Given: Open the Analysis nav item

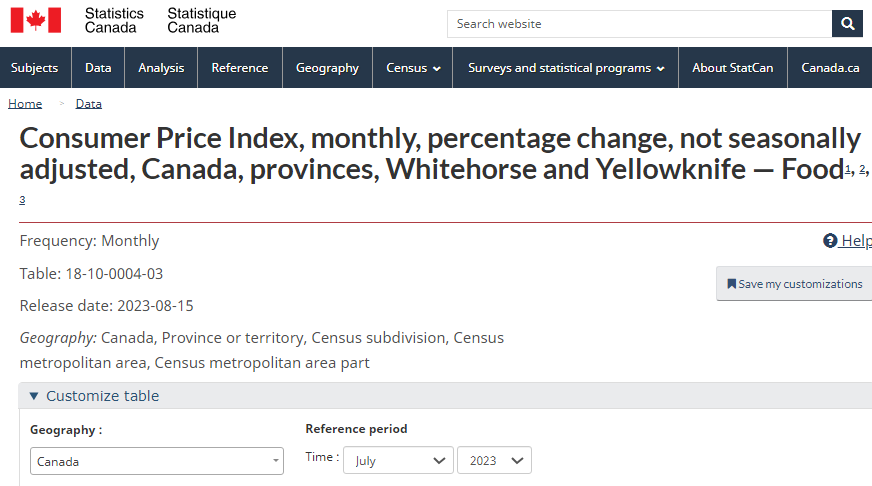Looking at the screenshot, I should tap(161, 68).
